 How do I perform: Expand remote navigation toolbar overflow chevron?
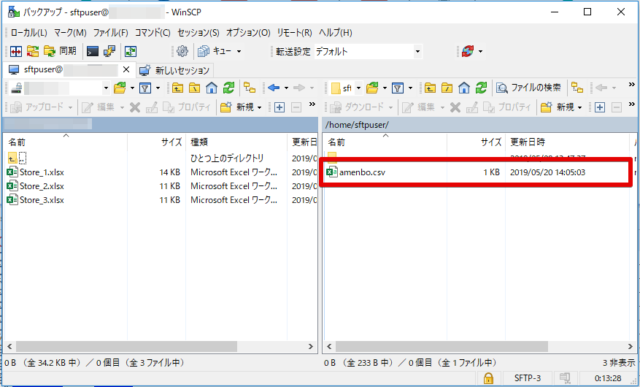pyautogui.click(x=632, y=85)
